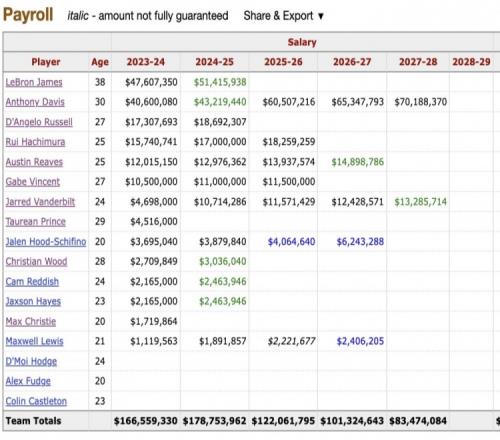Click the italic guarantee note text
The image size is (500, 440).
tap(148, 16)
